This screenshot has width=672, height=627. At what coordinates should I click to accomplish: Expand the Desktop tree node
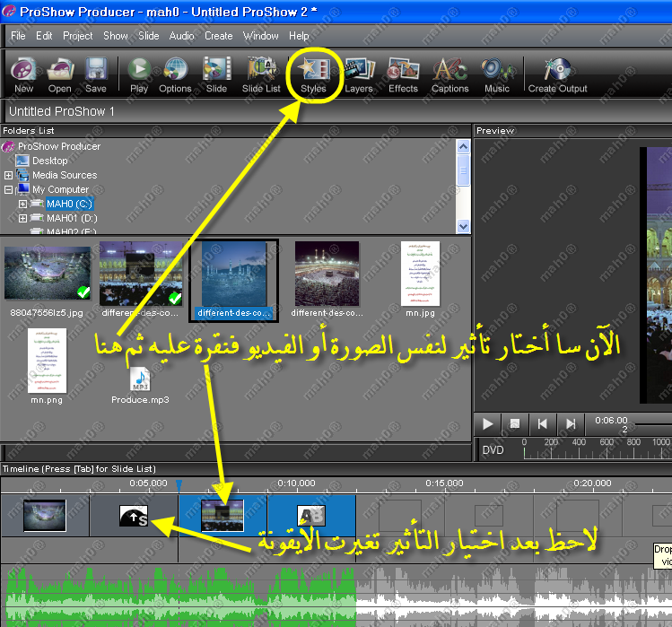[49, 161]
